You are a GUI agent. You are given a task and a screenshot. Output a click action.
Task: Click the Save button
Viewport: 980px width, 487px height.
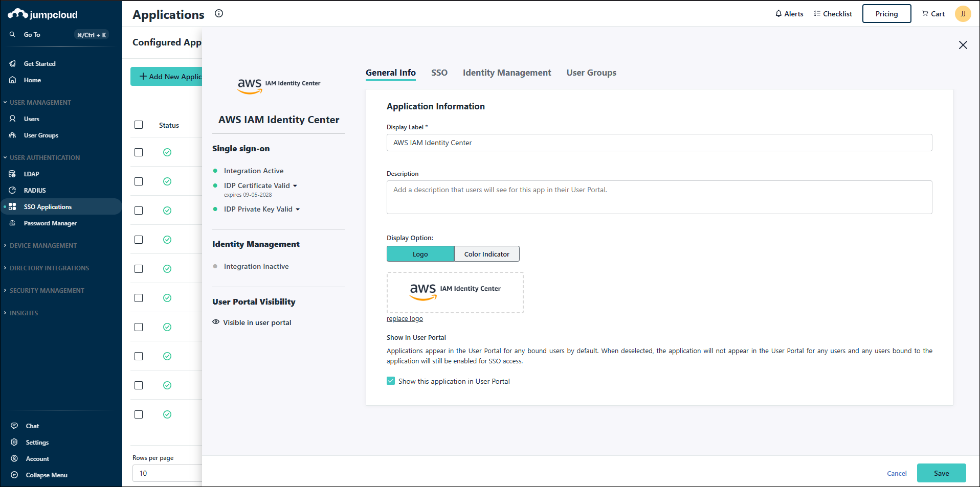click(941, 473)
